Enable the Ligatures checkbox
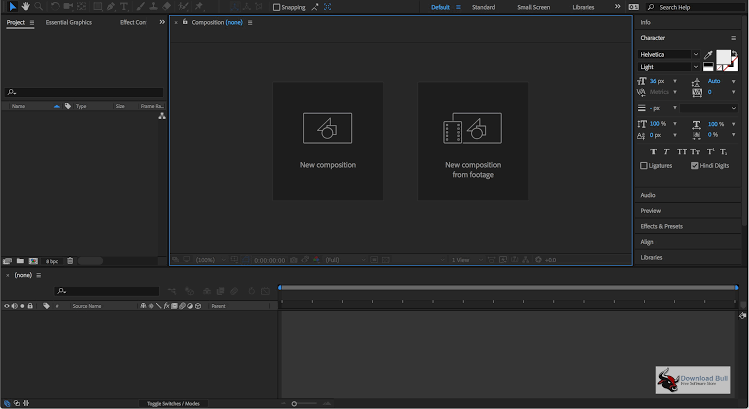The width and height of the screenshot is (749, 409). [x=643, y=165]
